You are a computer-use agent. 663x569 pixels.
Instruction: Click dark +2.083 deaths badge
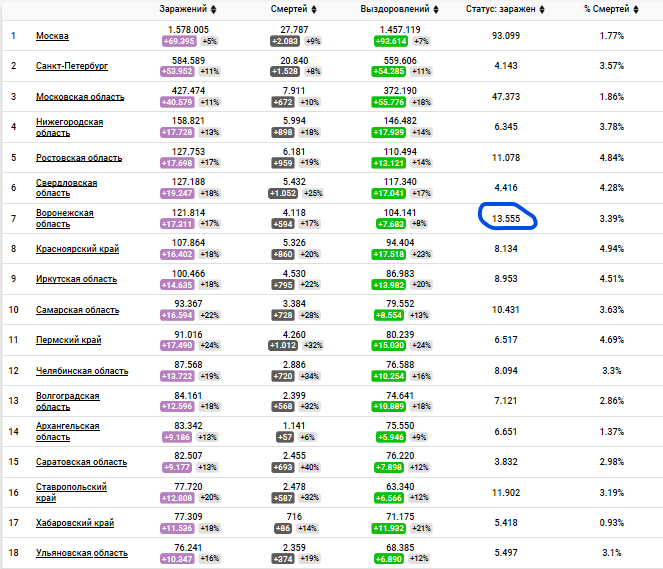[x=285, y=42]
